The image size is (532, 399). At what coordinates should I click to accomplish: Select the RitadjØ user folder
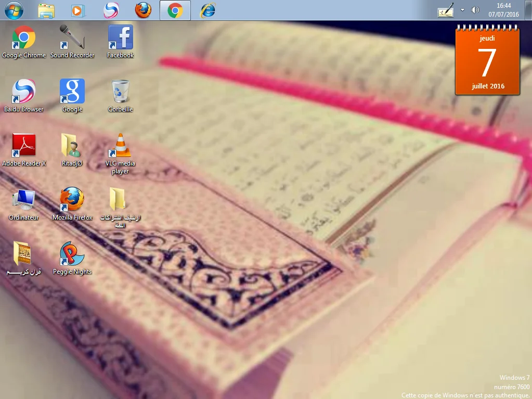(72, 146)
